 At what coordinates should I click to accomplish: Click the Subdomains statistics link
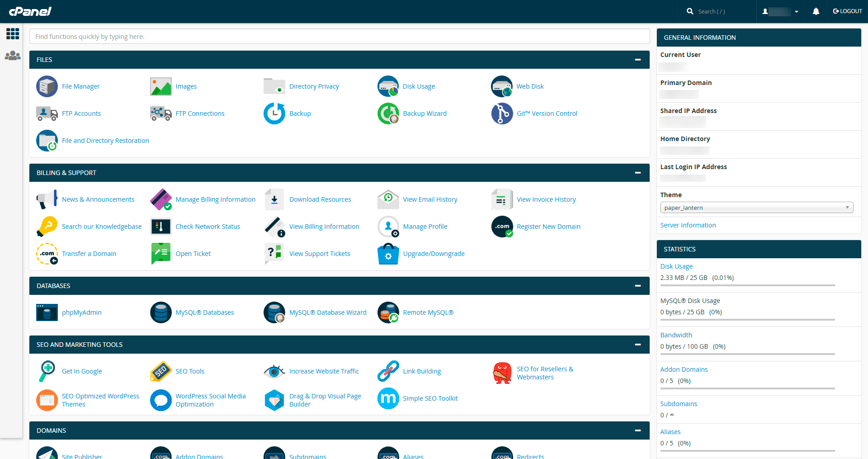point(679,404)
